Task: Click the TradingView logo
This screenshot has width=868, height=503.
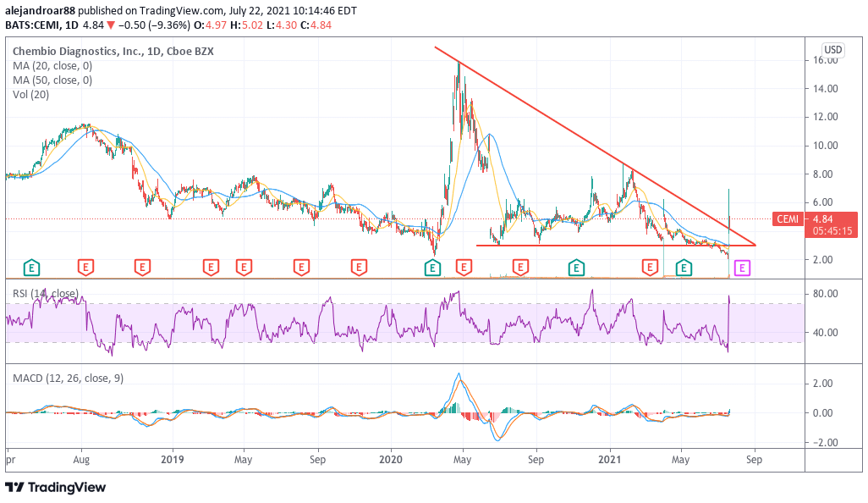Action: click(x=55, y=488)
